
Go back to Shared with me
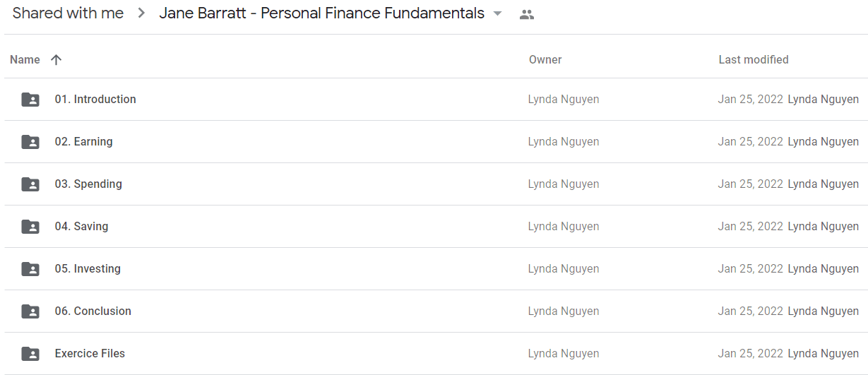click(x=68, y=13)
